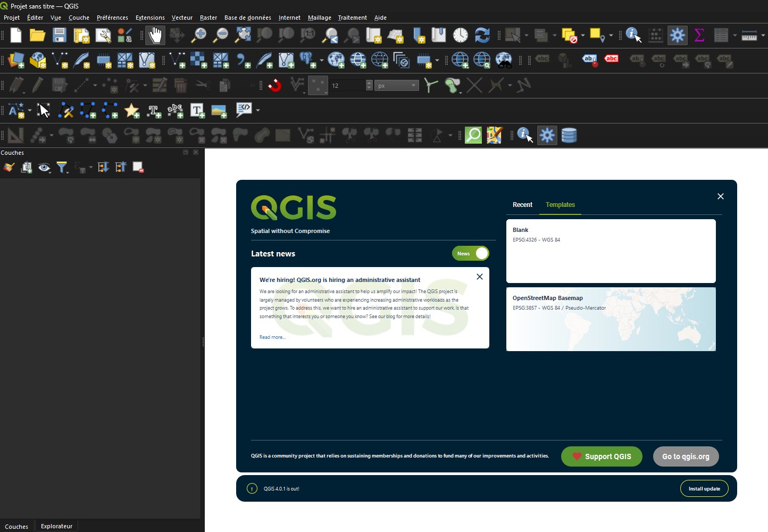Refresh the map canvas
The image size is (768, 532).
pos(482,36)
